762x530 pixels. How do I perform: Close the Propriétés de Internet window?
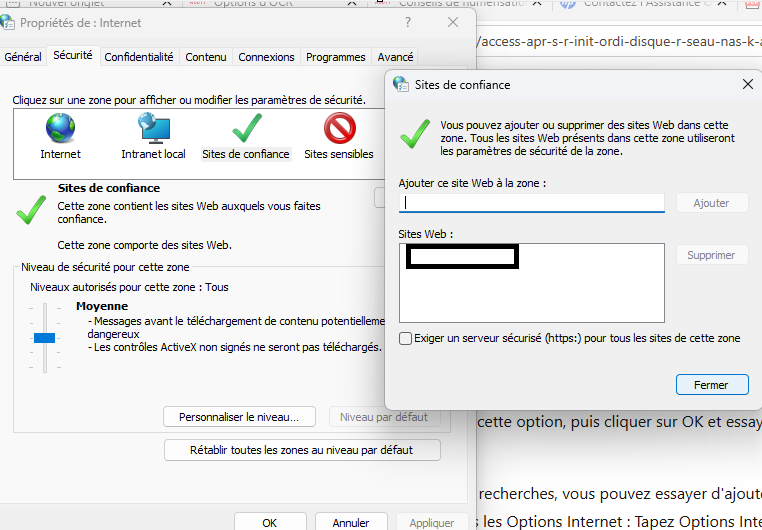(x=453, y=22)
